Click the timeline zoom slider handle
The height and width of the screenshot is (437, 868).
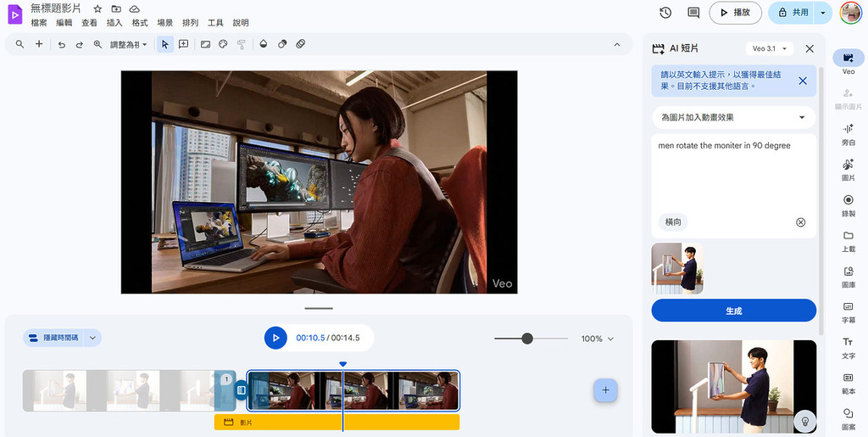coord(527,339)
